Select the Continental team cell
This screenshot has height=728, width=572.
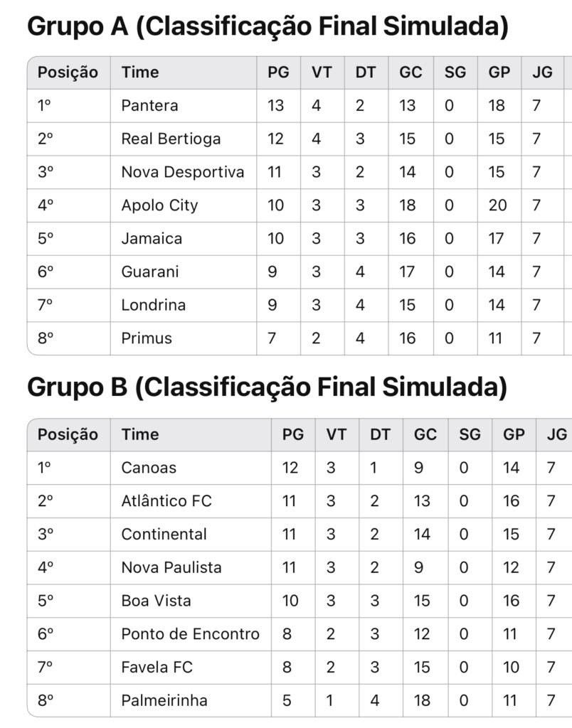click(x=164, y=534)
